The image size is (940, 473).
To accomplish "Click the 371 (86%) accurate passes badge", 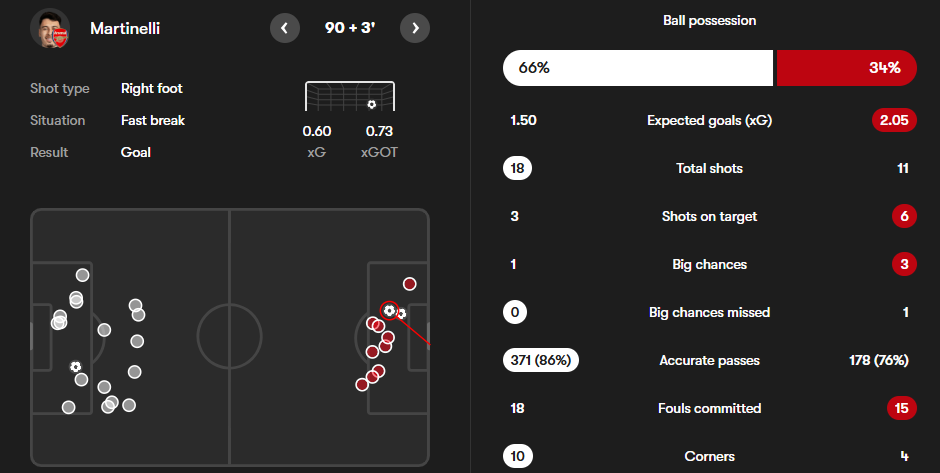I will 541,360.
